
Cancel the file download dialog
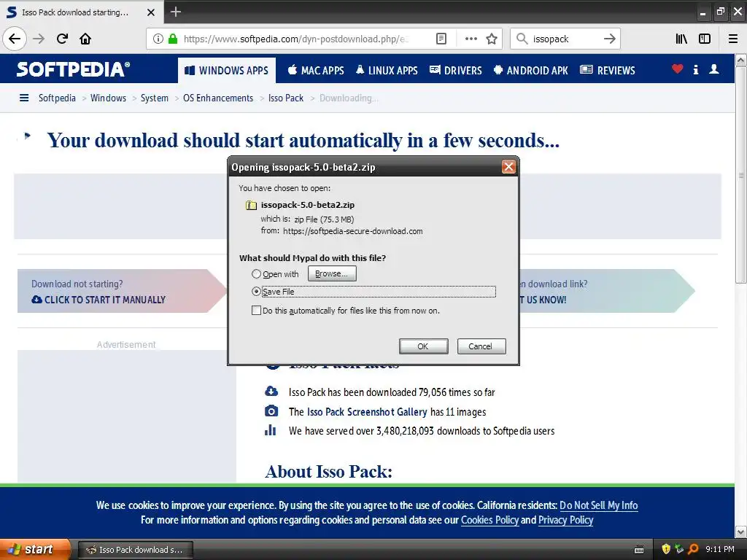(x=481, y=346)
